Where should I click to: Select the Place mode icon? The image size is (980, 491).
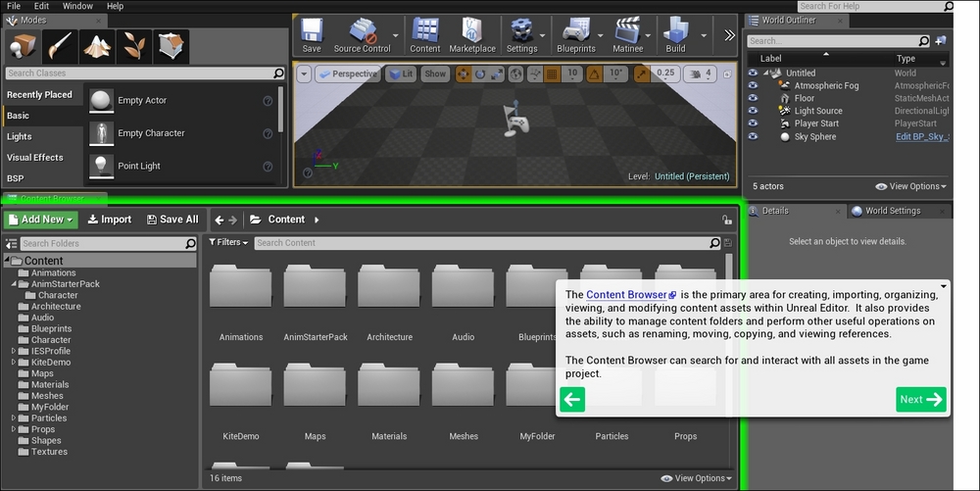23,47
